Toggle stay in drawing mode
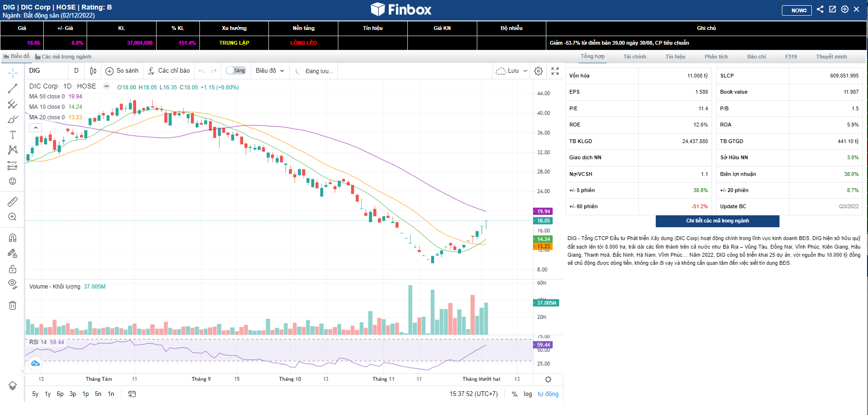Image resolution: width=868 pixels, height=415 pixels. [x=13, y=253]
